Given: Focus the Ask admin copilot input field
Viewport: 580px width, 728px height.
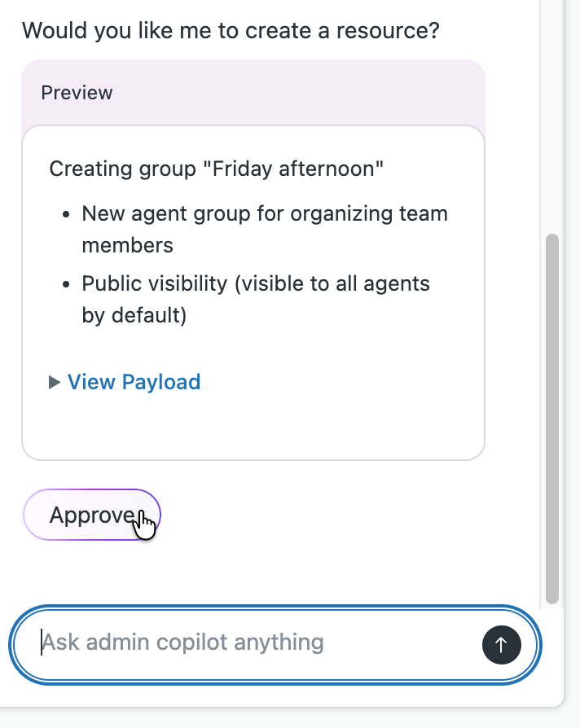Looking at the screenshot, I should (244, 643).
